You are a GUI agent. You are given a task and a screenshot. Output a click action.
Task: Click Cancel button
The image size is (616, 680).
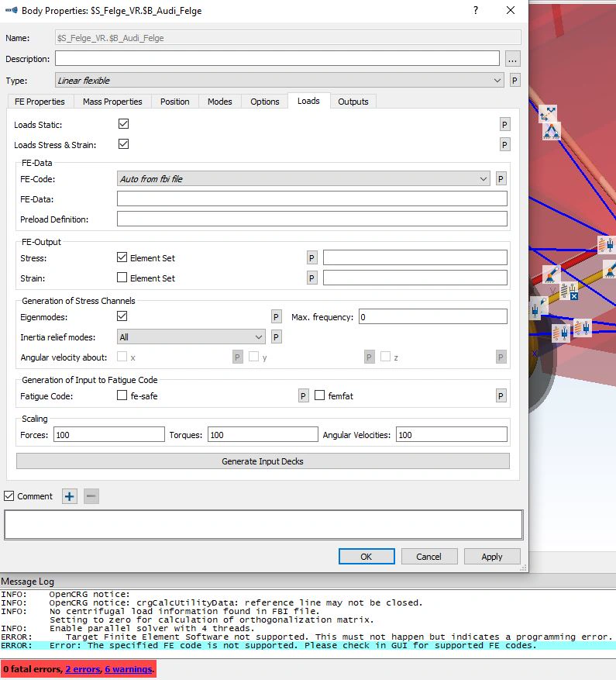tap(429, 557)
